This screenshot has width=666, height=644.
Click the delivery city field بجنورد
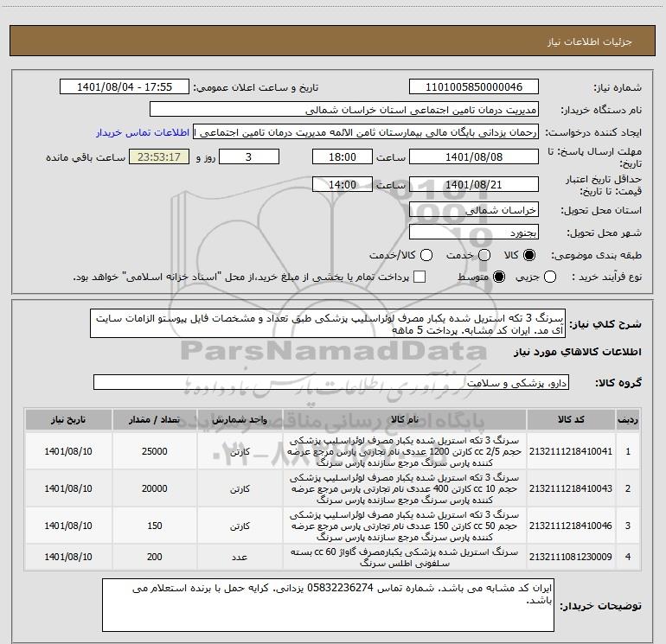(474, 232)
